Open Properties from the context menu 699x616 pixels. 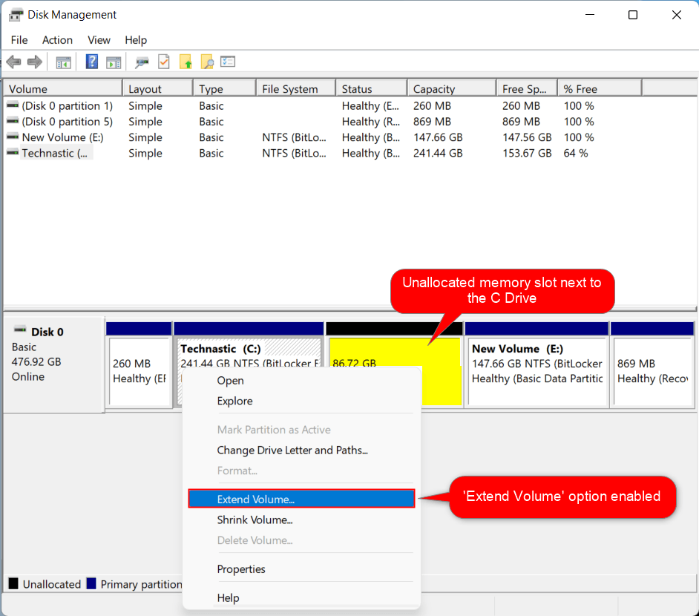click(240, 569)
